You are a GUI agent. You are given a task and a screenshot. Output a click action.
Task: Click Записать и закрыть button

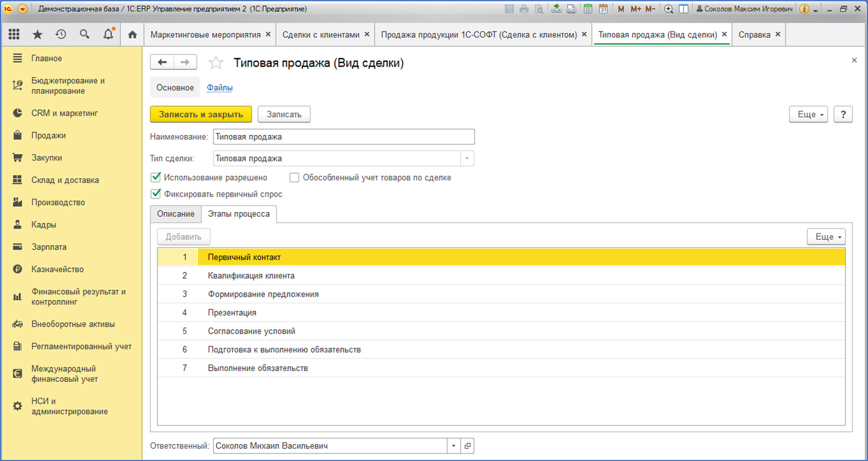click(x=201, y=115)
